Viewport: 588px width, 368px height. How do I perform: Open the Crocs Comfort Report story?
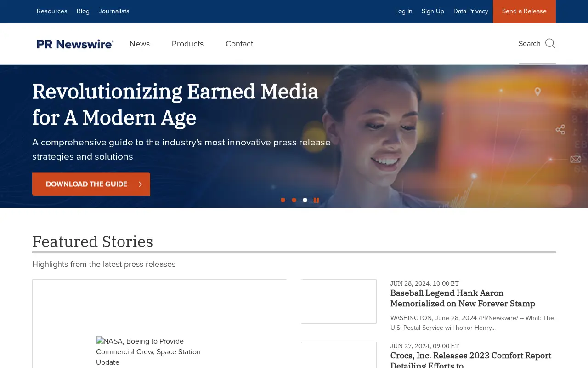(x=471, y=360)
